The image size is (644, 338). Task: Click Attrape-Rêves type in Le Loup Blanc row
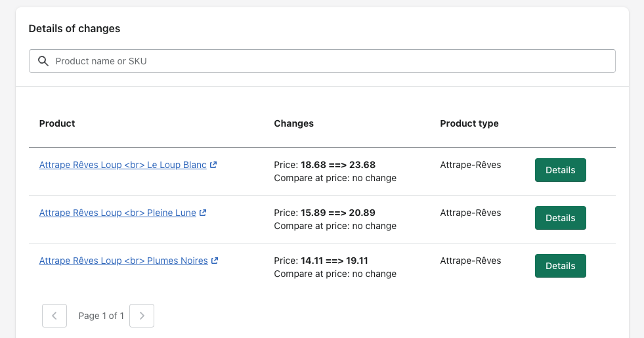point(471,165)
